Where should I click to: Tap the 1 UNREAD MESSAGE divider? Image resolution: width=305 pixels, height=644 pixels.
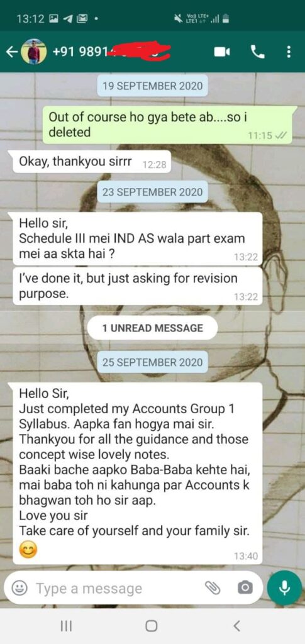tap(152, 328)
